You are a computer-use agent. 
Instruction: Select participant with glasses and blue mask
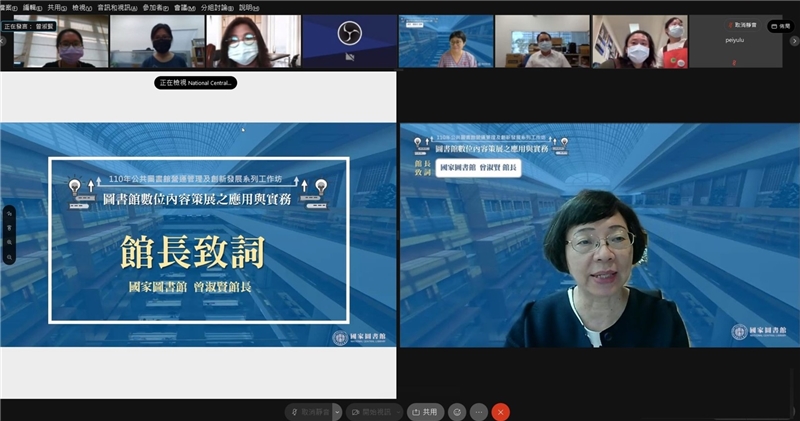(x=254, y=41)
